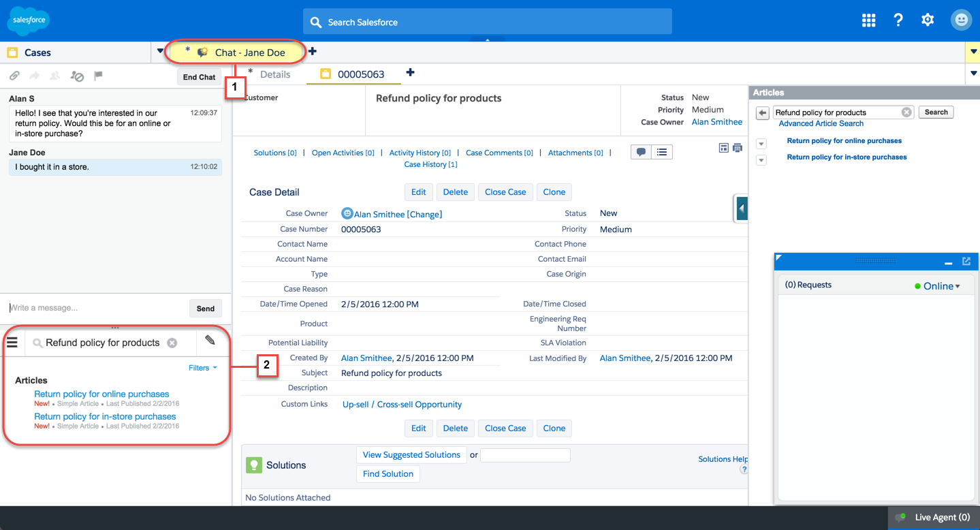Open the Filters dropdown in article results
980x530 pixels.
coord(202,367)
